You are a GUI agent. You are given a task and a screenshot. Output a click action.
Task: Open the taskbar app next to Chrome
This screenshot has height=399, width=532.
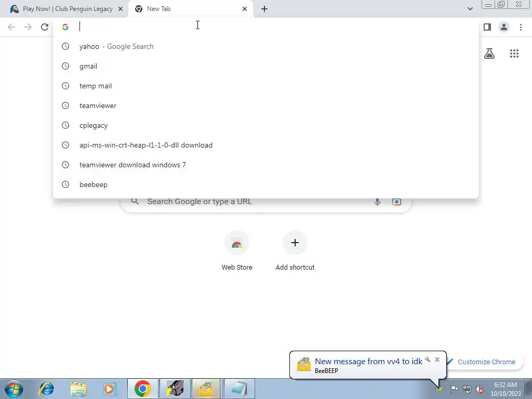[175, 389]
